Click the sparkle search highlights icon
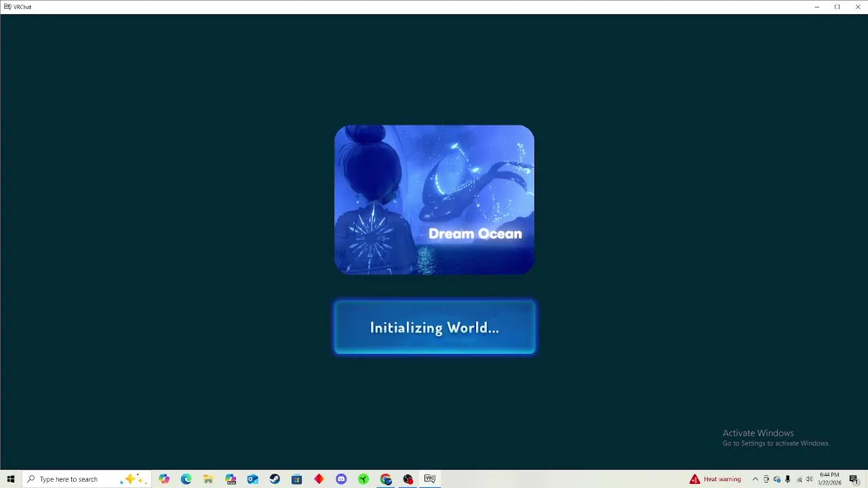This screenshot has height=488, width=868. click(133, 479)
